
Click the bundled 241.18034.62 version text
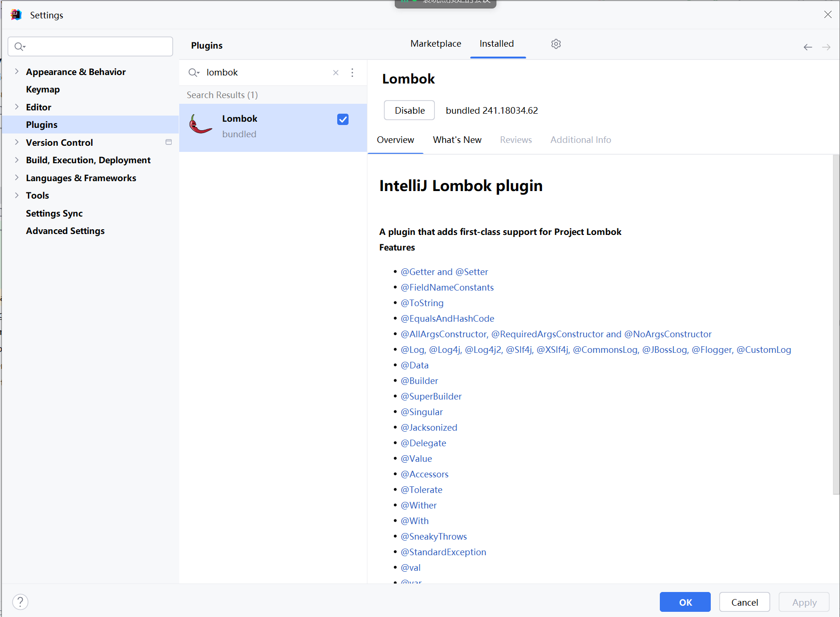point(492,110)
